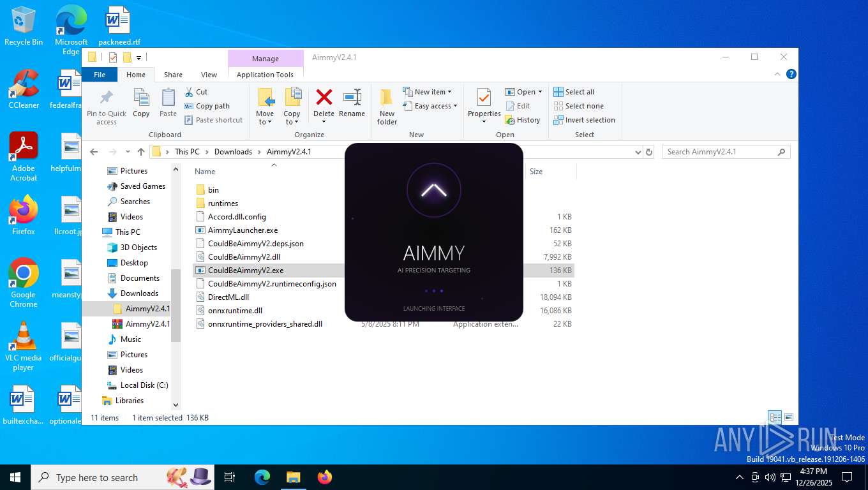Switch to details view layout icon

click(775, 417)
